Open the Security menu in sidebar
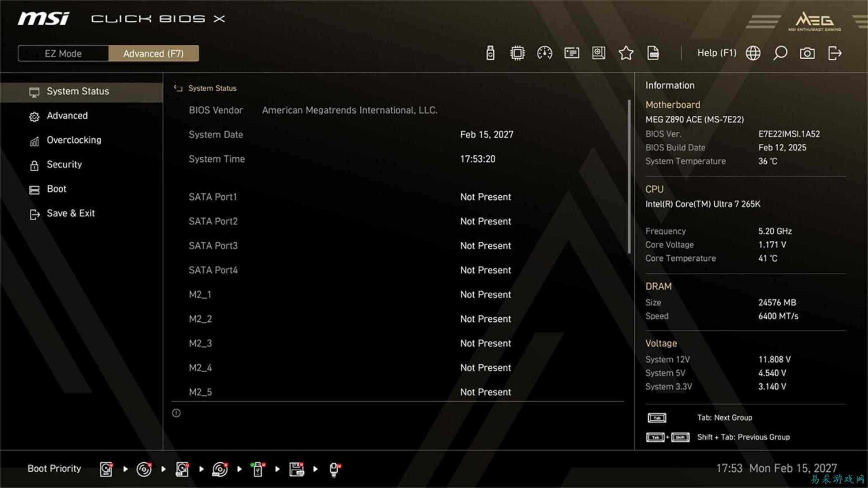The height and width of the screenshot is (488, 868). 64,164
